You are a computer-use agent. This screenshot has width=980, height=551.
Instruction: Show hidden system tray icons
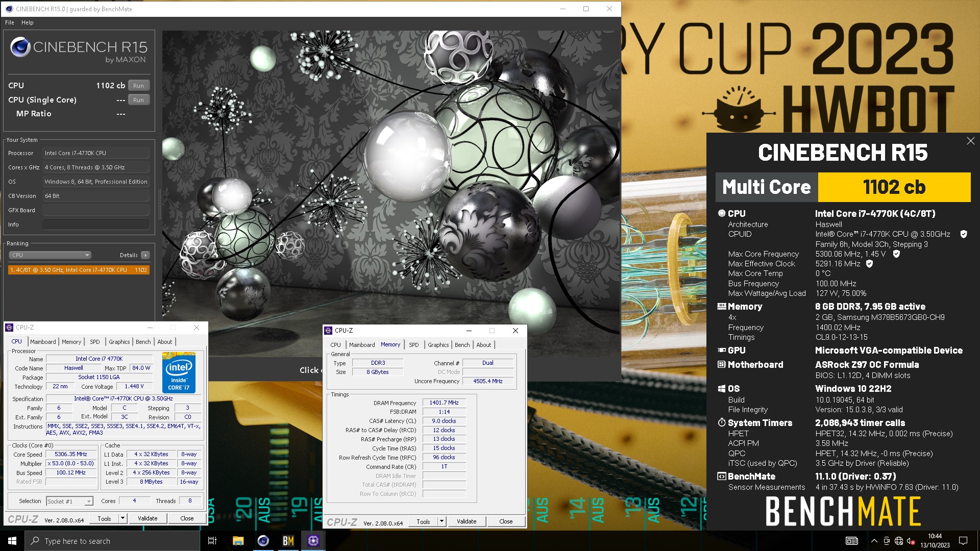[874, 541]
